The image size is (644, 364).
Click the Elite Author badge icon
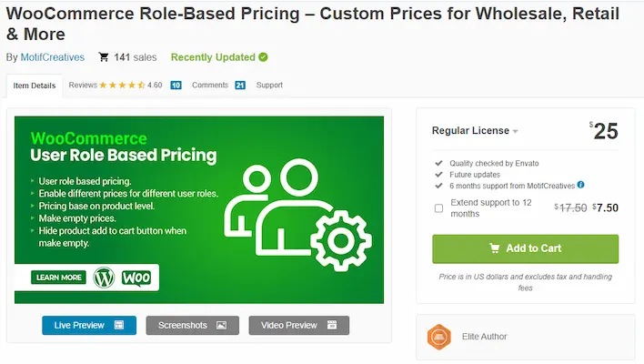point(439,337)
